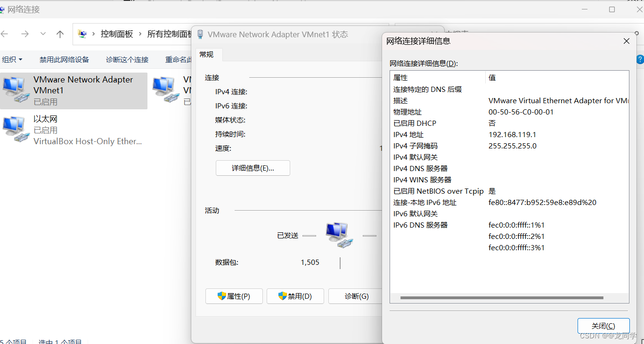Click 诊断(G) button
This screenshot has width=644, height=344.
[x=356, y=296]
